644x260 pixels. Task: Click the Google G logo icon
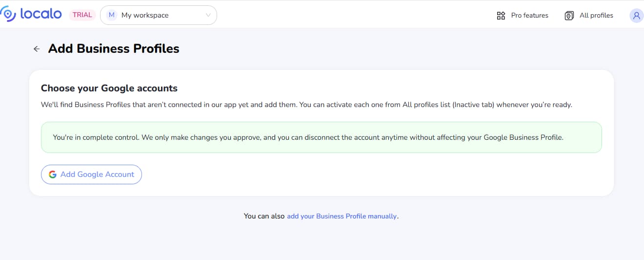click(x=53, y=174)
